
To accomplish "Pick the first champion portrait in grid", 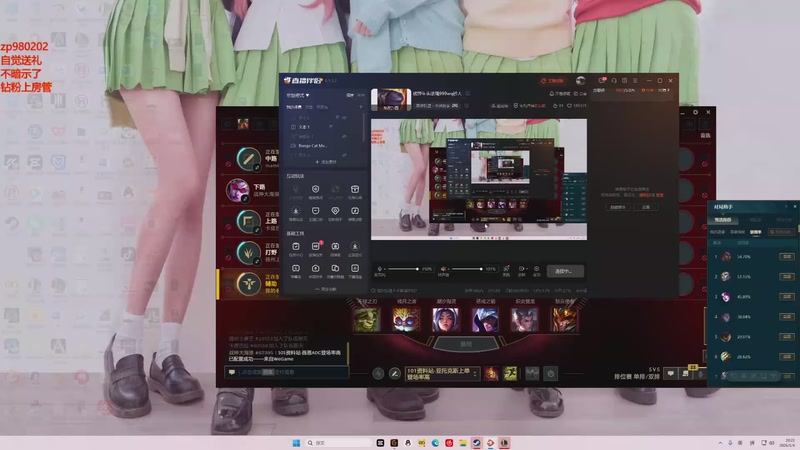I will click(x=366, y=320).
